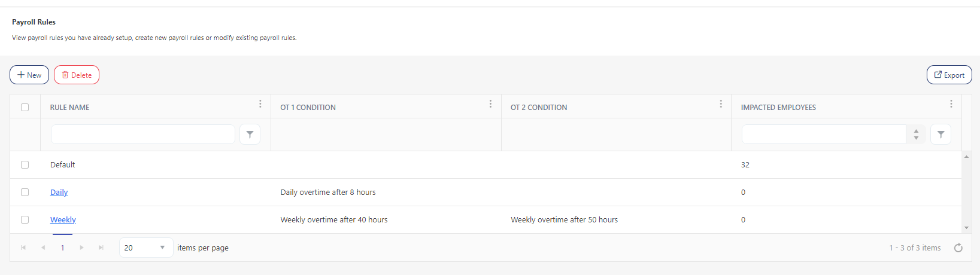The height and width of the screenshot is (275, 980).
Task: Select the Daily rule checkbox
Action: pos(25,192)
